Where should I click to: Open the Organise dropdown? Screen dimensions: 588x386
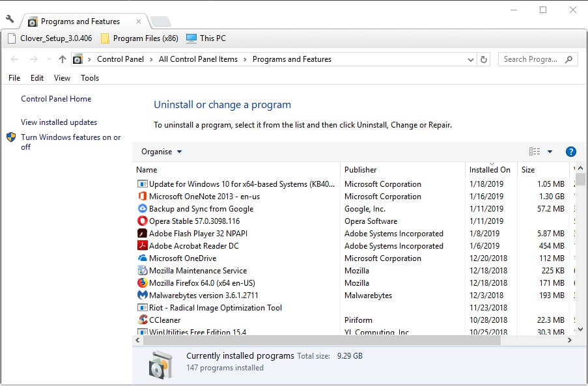(x=161, y=152)
